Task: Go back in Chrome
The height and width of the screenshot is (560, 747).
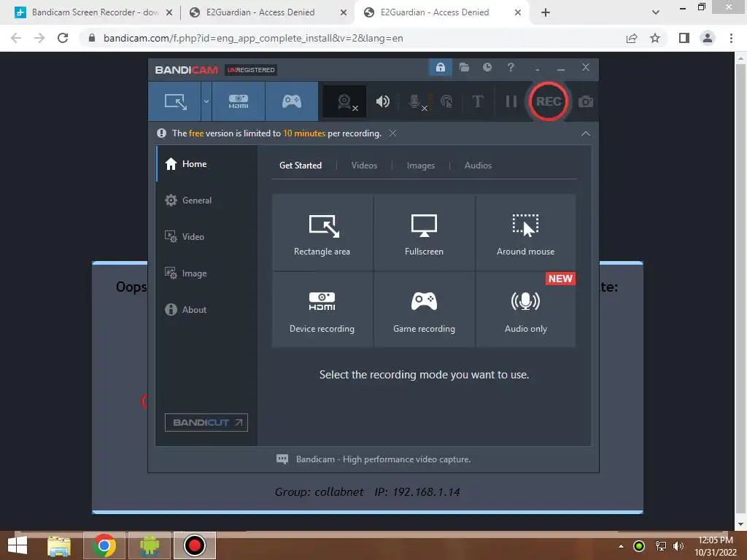Action: coord(16,38)
